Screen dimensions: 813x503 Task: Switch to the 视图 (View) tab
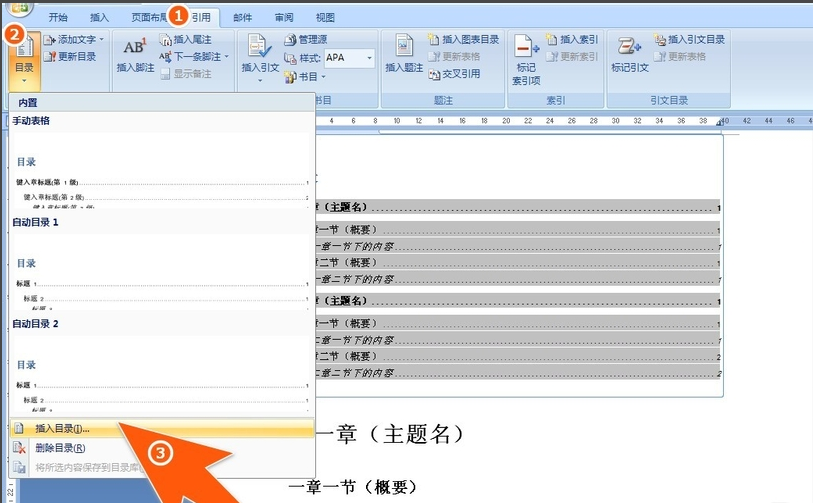coord(325,17)
